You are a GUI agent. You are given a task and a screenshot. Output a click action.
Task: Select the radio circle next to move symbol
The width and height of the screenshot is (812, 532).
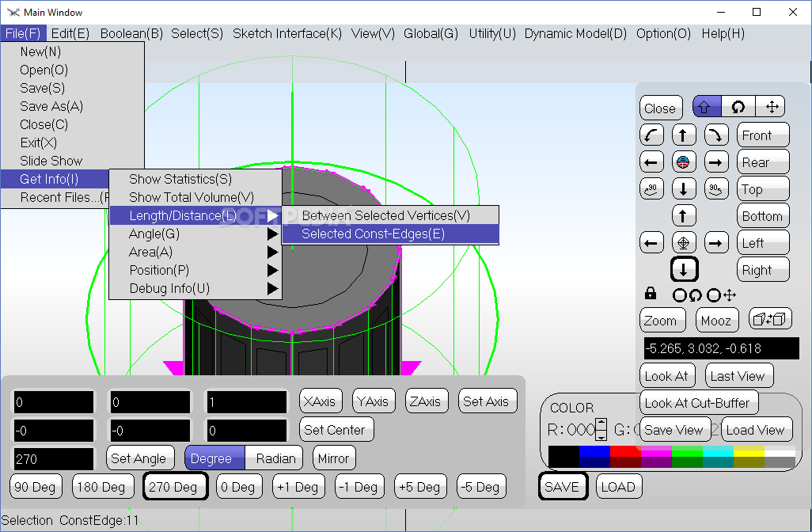714,295
